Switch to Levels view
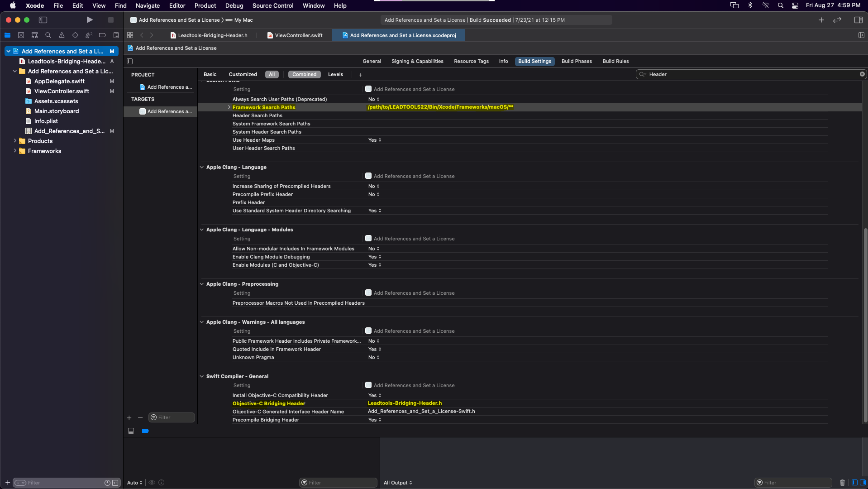Image resolution: width=868 pixels, height=489 pixels. point(335,74)
